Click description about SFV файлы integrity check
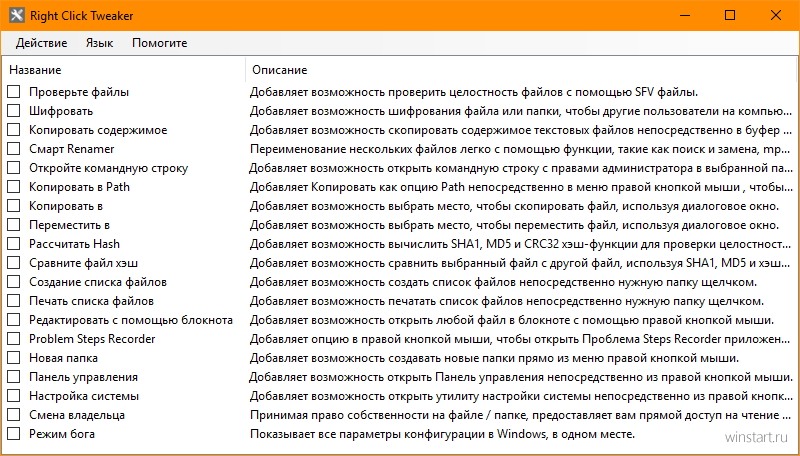The width and height of the screenshot is (800, 456). point(473,92)
